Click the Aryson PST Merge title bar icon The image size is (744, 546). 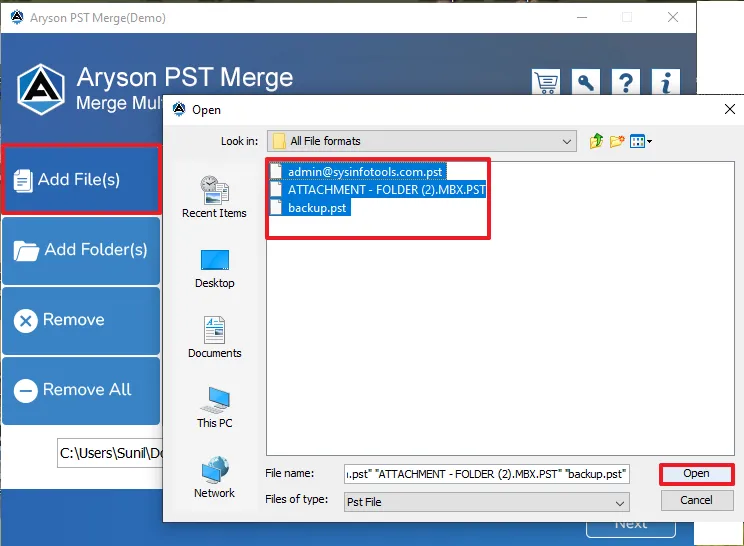coord(17,18)
